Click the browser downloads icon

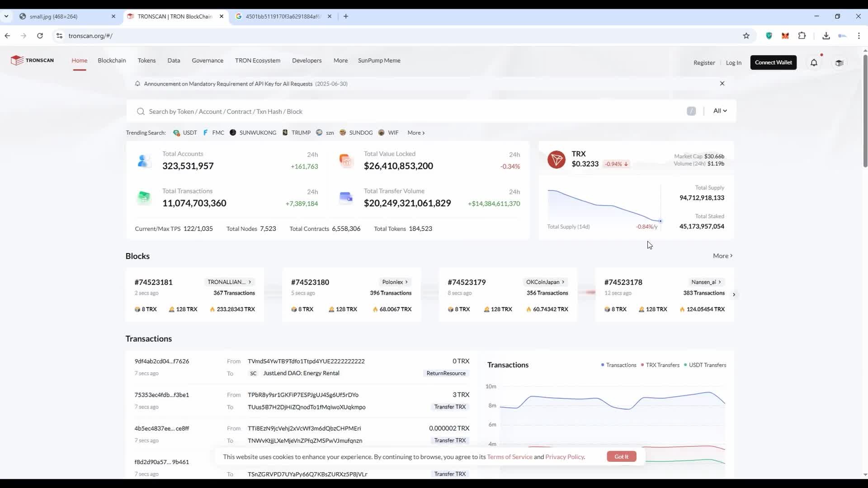pyautogui.click(x=826, y=36)
